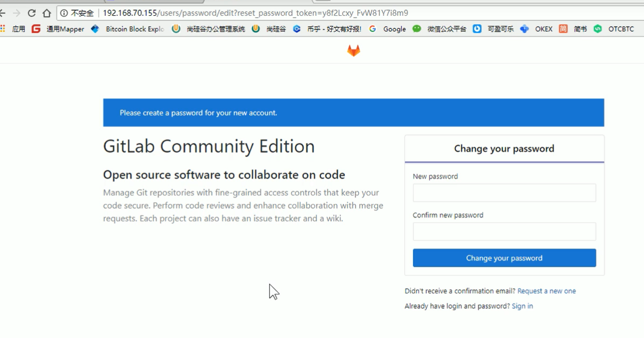Open the 尚硅谷 bookmark
This screenshot has width=644, height=338.
tap(269, 29)
